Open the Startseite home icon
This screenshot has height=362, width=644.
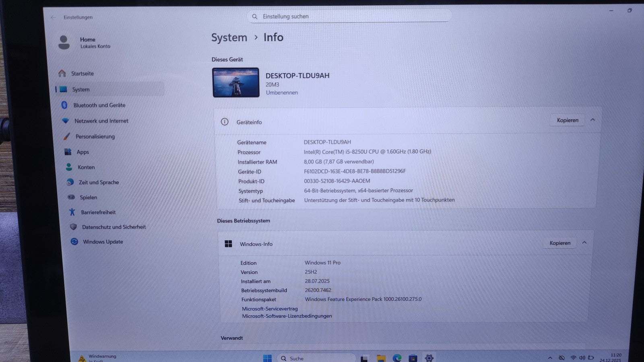coord(62,73)
